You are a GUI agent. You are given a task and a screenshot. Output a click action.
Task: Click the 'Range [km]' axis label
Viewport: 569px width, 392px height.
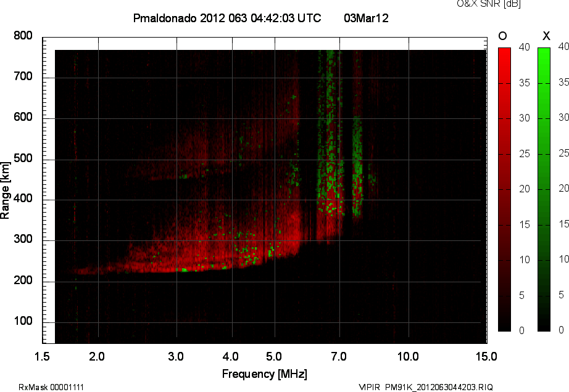[x=5, y=190]
